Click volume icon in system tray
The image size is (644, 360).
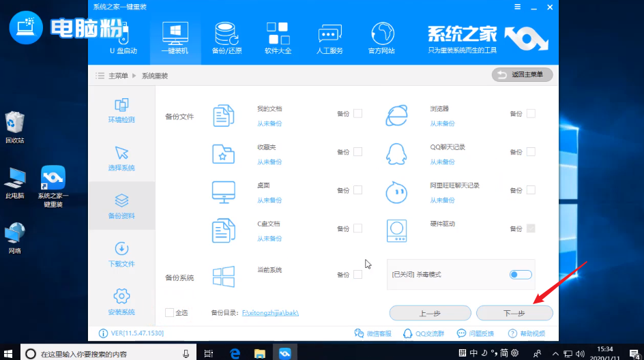(580, 353)
